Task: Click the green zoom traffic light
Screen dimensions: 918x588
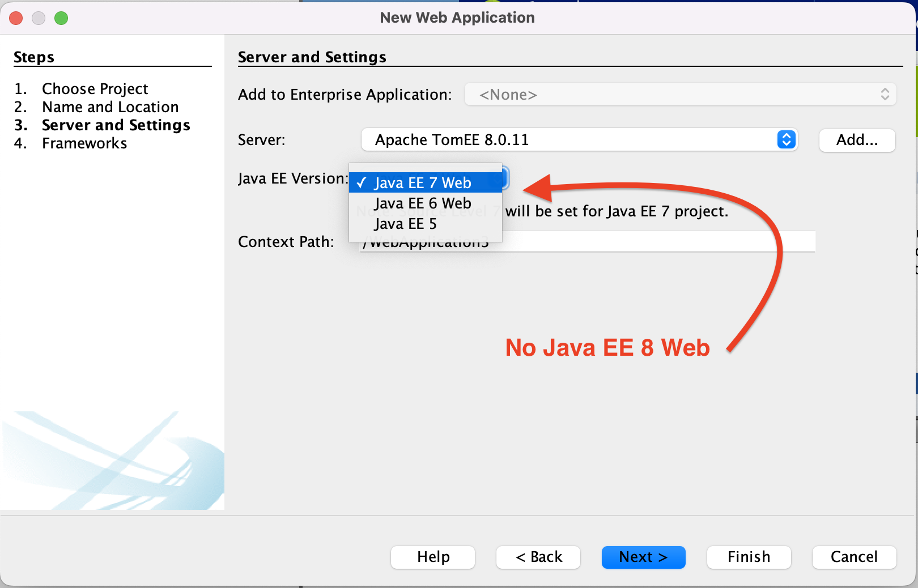Action: pos(61,18)
